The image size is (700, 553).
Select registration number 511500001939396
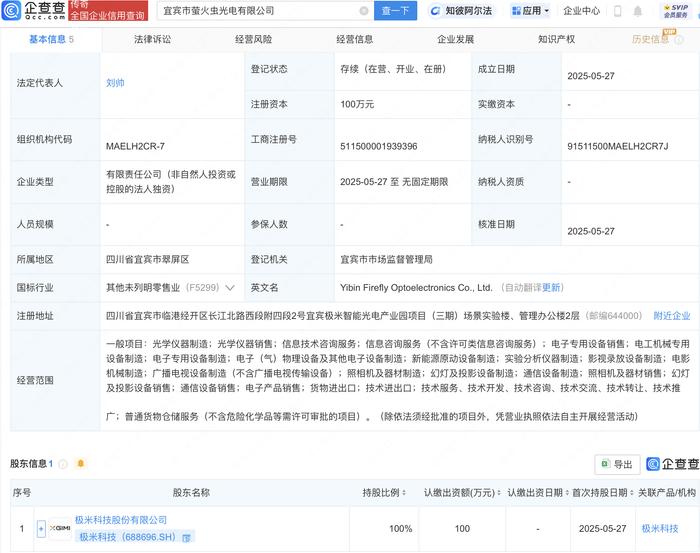[x=379, y=146]
